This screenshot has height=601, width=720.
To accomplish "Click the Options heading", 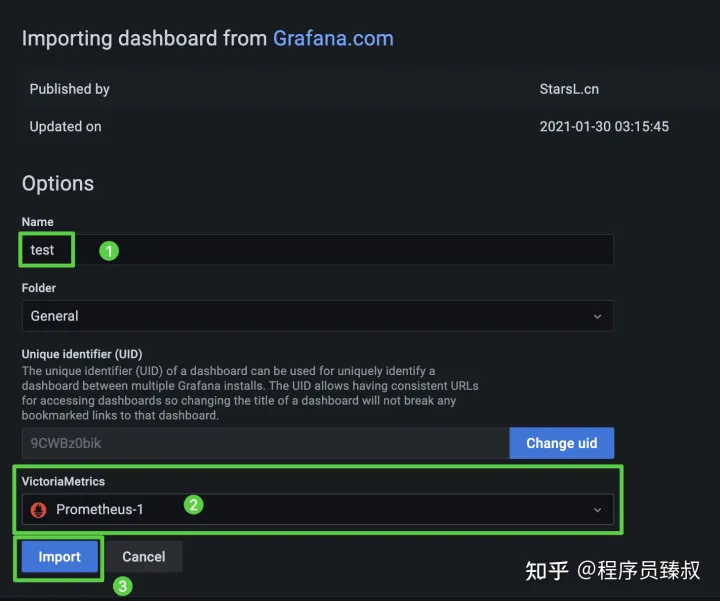I will [x=58, y=183].
